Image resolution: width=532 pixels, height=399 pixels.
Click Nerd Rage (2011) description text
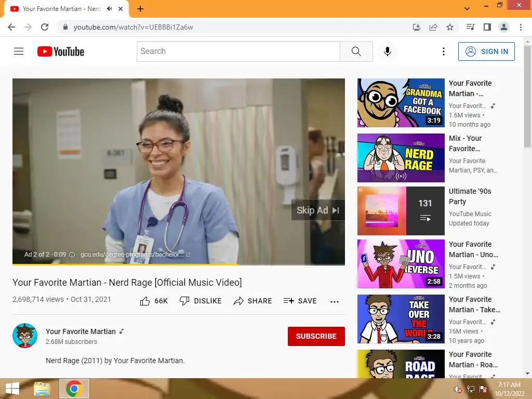(115, 361)
